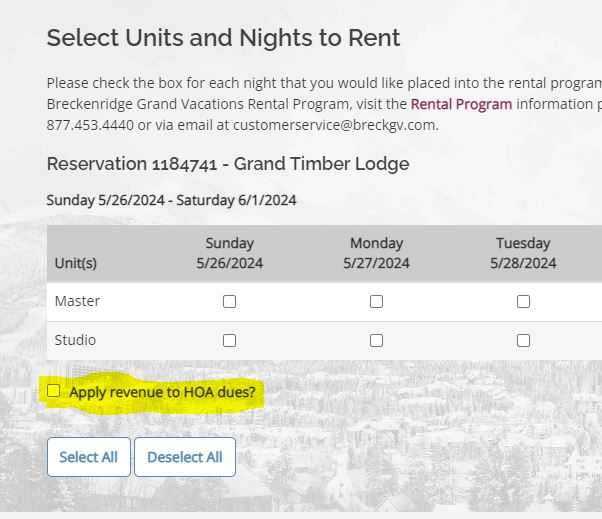Click the Deselect All button
Viewport: 602px width, 519px height.
pos(185,457)
